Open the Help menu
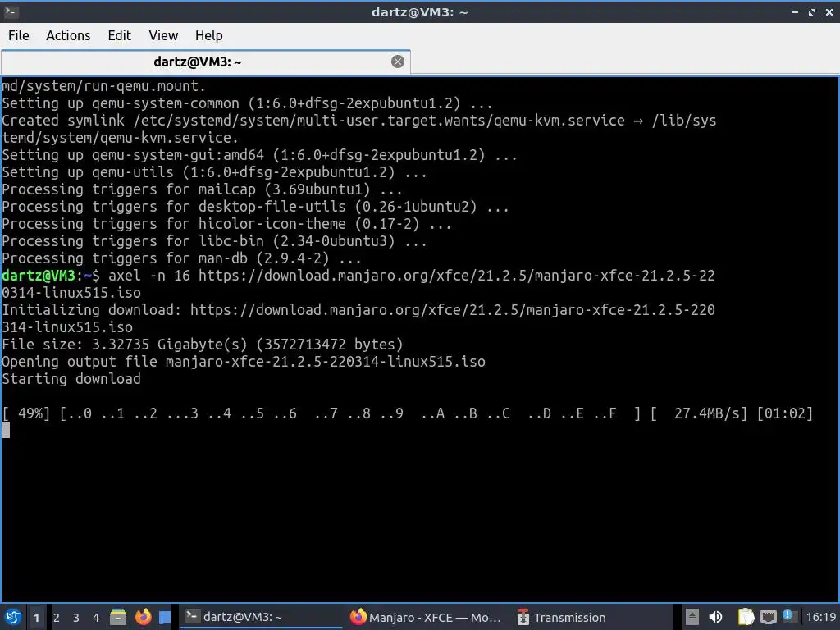The image size is (840, 630). [x=208, y=35]
